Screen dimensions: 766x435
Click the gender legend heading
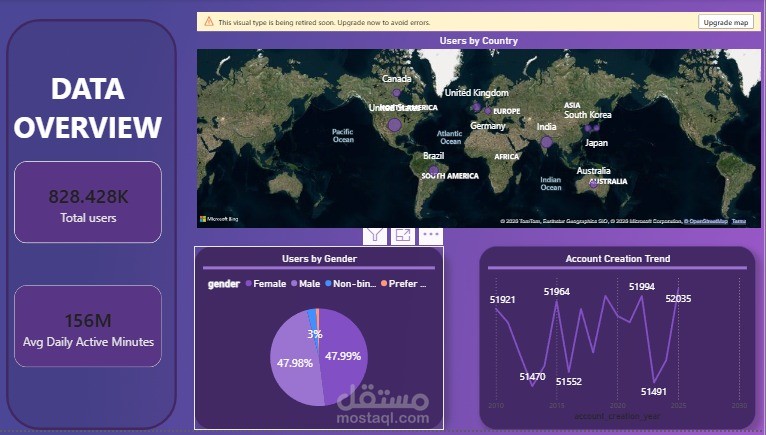point(224,284)
